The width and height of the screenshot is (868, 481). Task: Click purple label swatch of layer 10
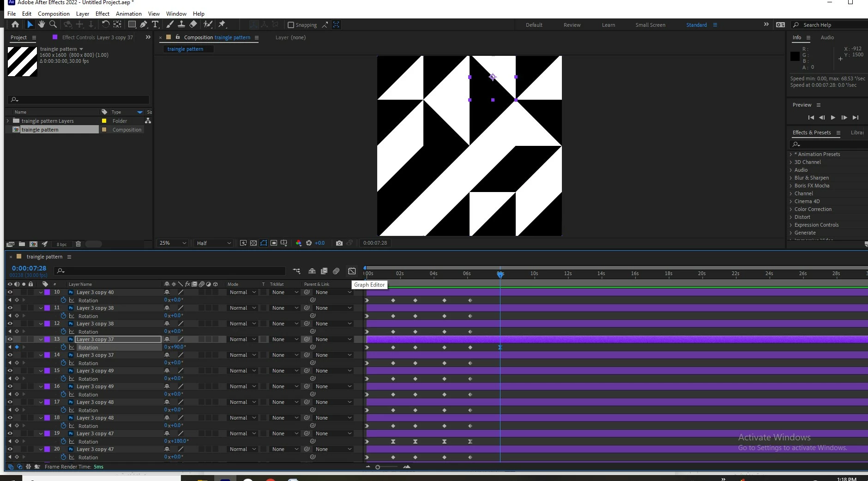[47, 292]
